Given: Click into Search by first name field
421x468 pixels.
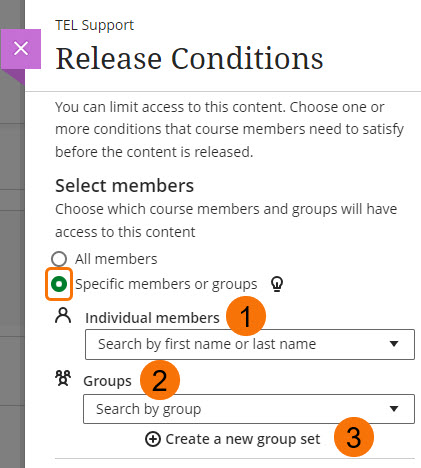Looking at the screenshot, I should (250, 344).
